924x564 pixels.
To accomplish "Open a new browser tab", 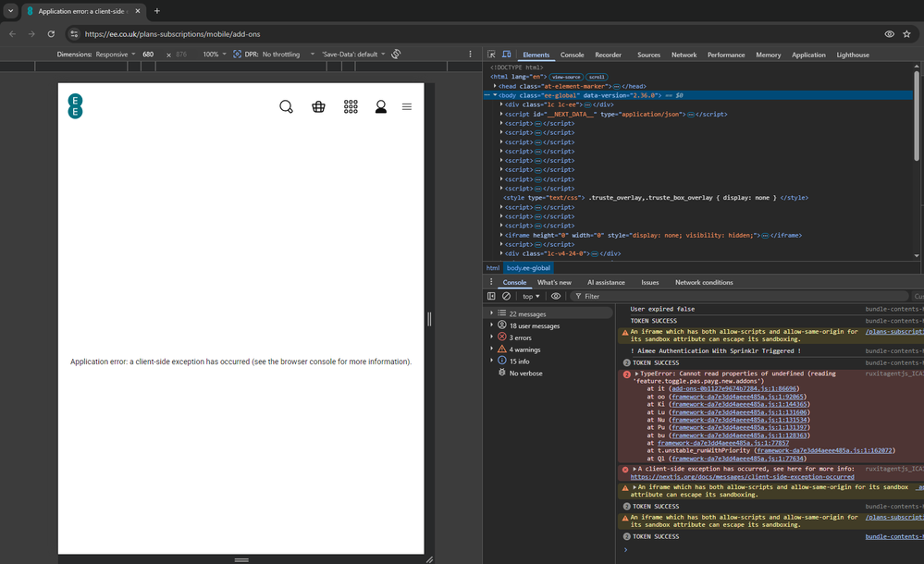I will (x=156, y=10).
